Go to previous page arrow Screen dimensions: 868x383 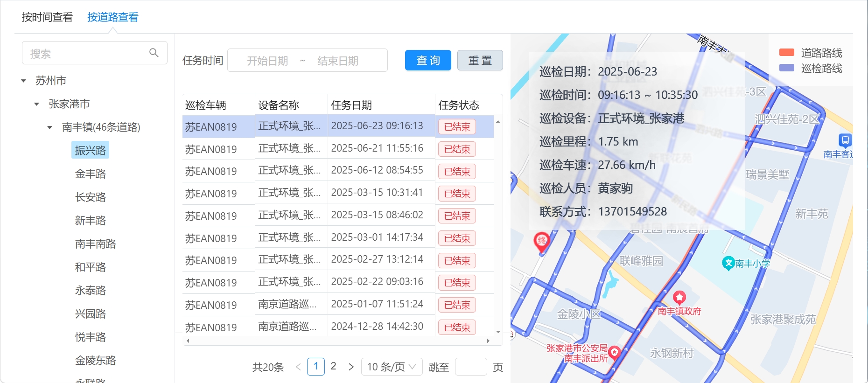[298, 367]
